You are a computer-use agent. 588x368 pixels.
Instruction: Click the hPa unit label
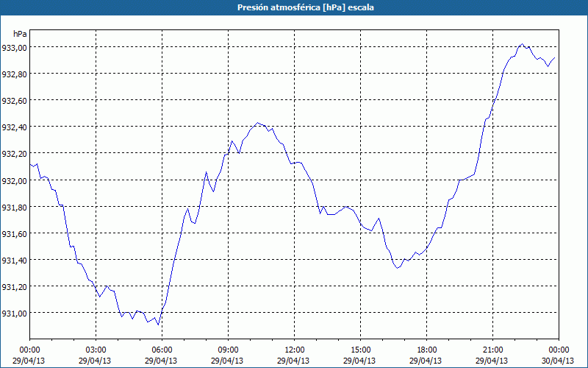(x=20, y=34)
